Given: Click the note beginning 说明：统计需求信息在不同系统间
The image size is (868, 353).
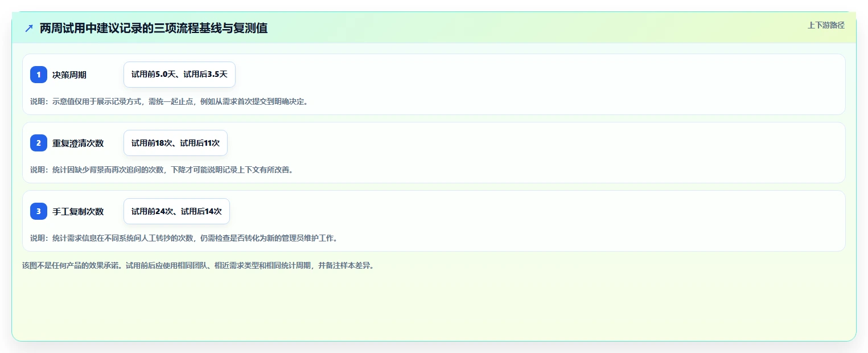Looking at the screenshot, I should [184, 238].
